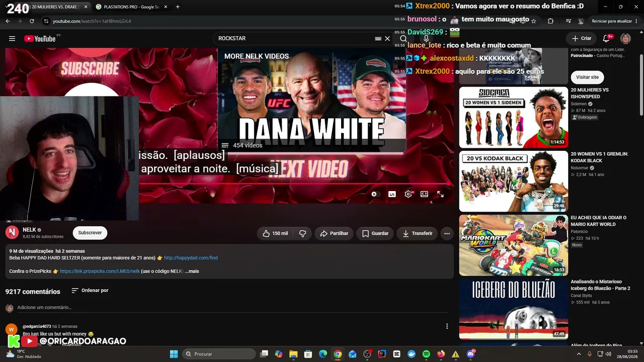Dislike the video
Viewport: 644px width, 362px height.
(303, 233)
